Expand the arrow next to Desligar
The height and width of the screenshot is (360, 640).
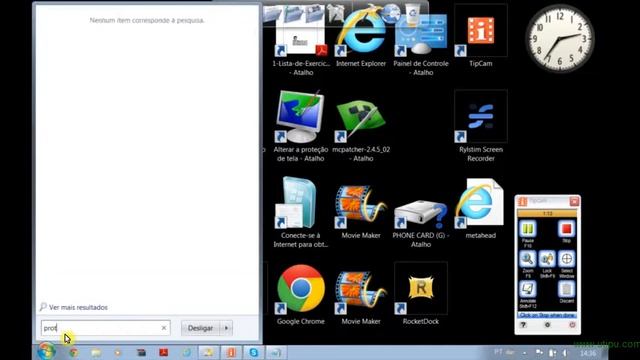point(227,328)
